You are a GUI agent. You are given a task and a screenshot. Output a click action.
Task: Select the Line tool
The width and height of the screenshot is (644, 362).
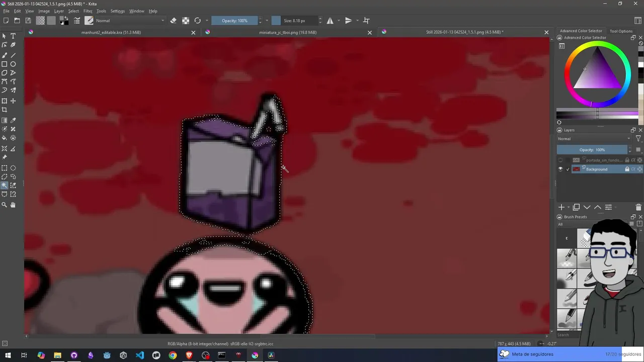coord(13,55)
